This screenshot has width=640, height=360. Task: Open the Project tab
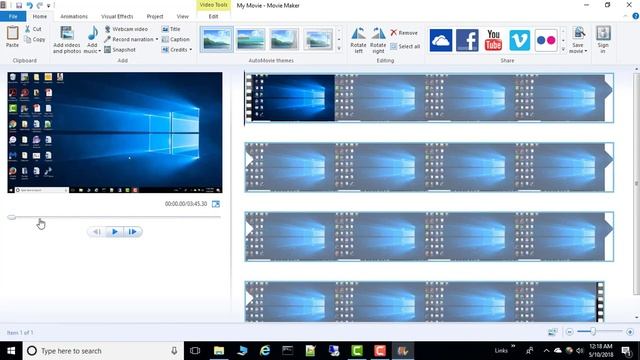pos(155,16)
